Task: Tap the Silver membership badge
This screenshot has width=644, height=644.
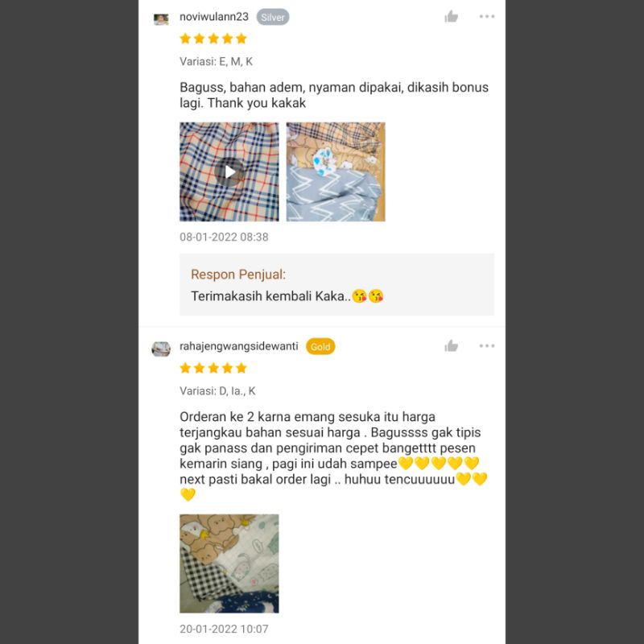Action: pyautogui.click(x=273, y=17)
